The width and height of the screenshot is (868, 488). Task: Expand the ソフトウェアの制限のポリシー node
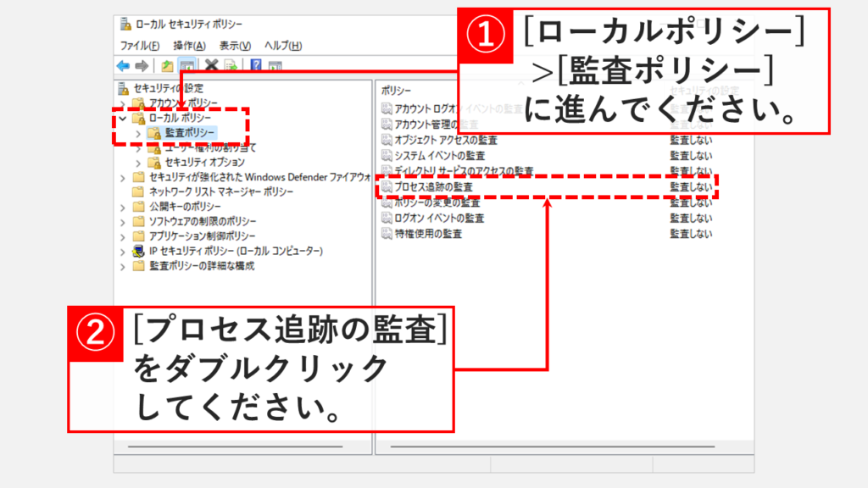point(123,221)
